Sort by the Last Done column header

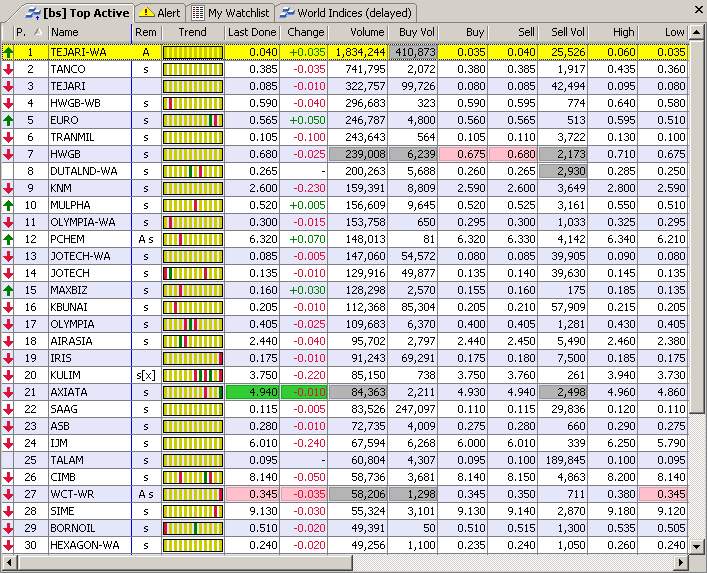[x=252, y=32]
